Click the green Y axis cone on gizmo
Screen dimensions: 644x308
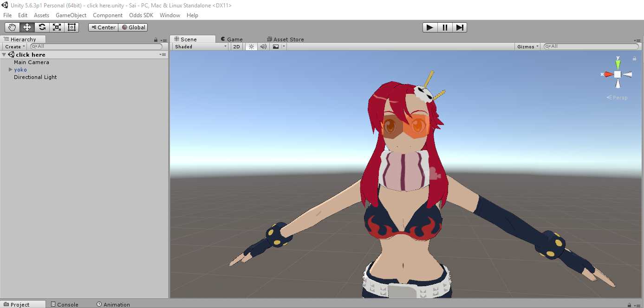(618, 64)
